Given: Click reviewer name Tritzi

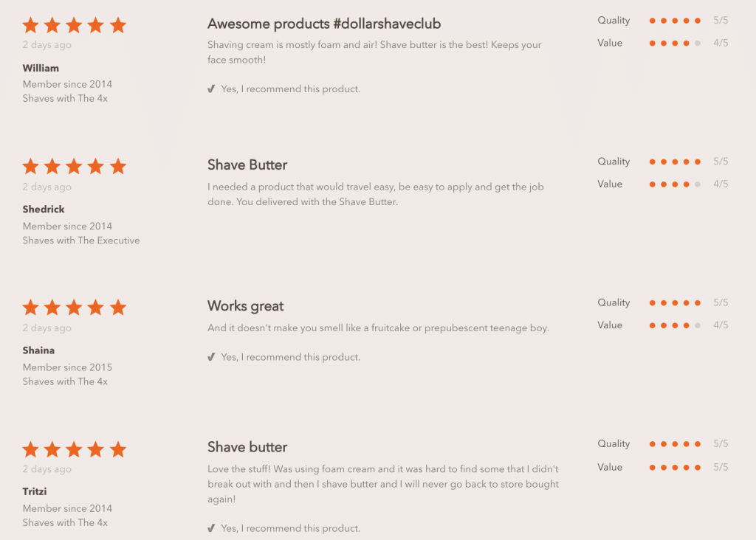Looking at the screenshot, I should 35,491.
